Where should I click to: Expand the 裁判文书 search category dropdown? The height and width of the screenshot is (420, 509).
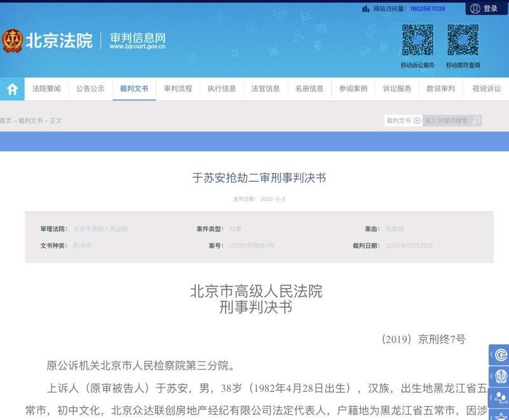coord(417,121)
